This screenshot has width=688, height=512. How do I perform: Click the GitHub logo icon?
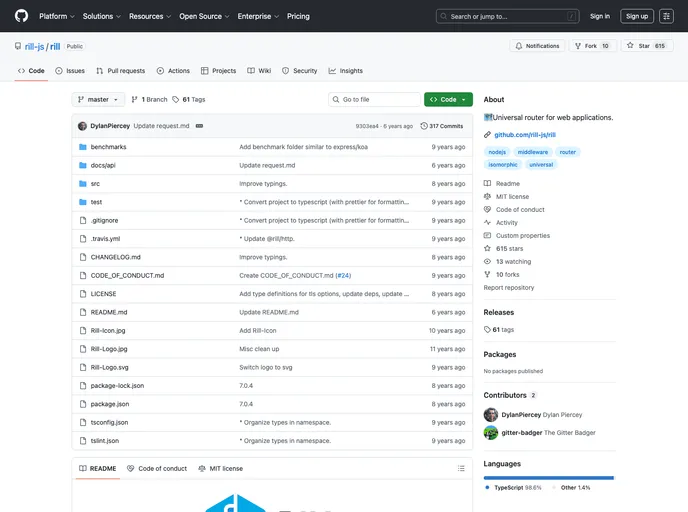(21, 16)
